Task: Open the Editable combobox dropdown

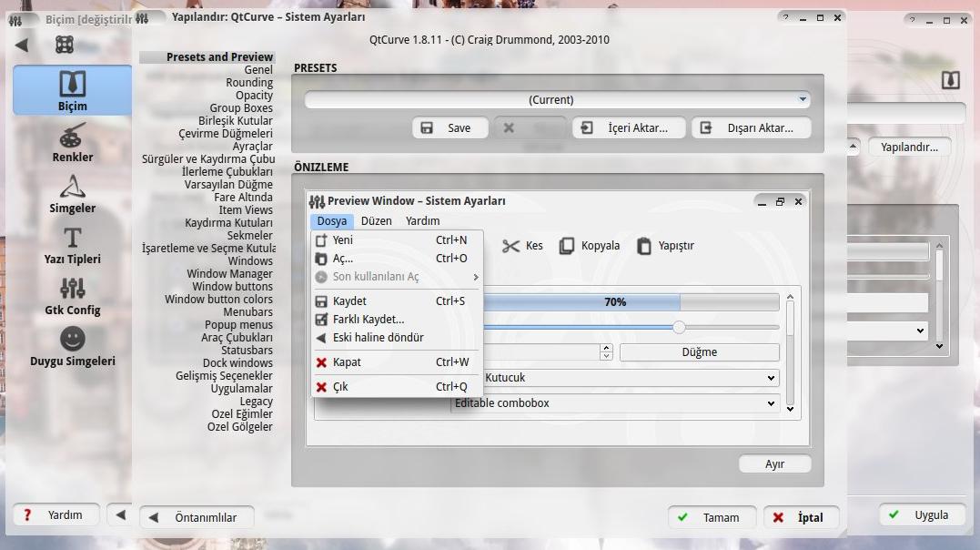Action: click(x=615, y=403)
